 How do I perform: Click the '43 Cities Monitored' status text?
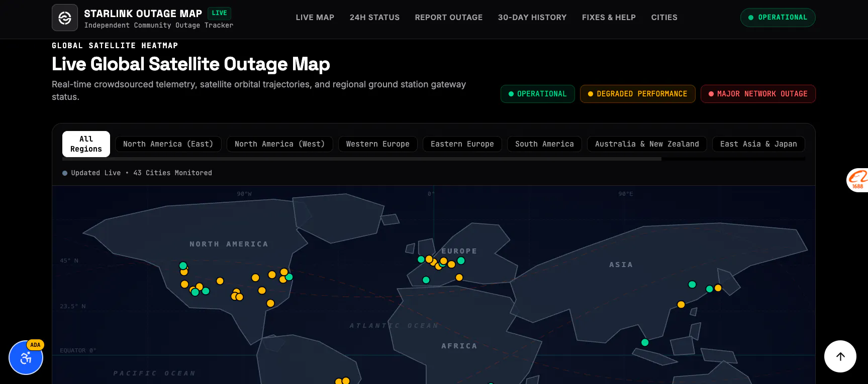[x=172, y=173]
